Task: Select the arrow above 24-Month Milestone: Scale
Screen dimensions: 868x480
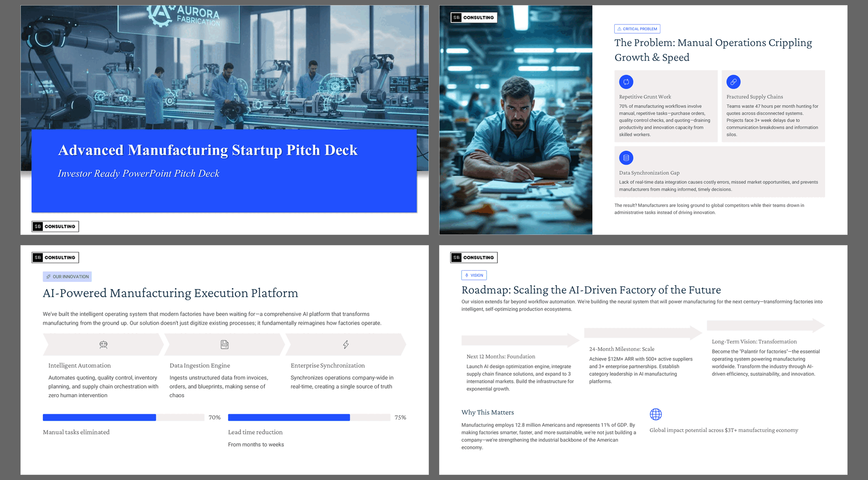Action: (642, 333)
